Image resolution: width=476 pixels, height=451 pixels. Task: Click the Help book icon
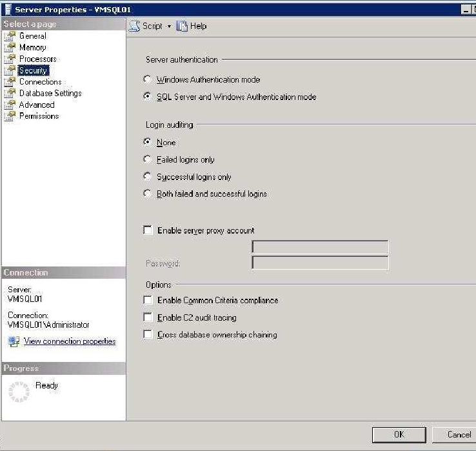[182, 26]
